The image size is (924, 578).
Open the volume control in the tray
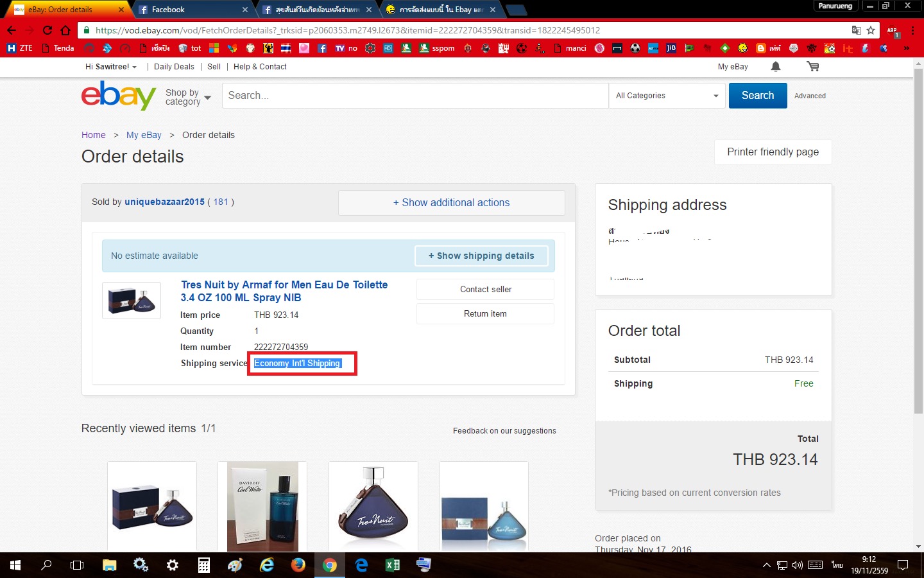click(x=798, y=565)
